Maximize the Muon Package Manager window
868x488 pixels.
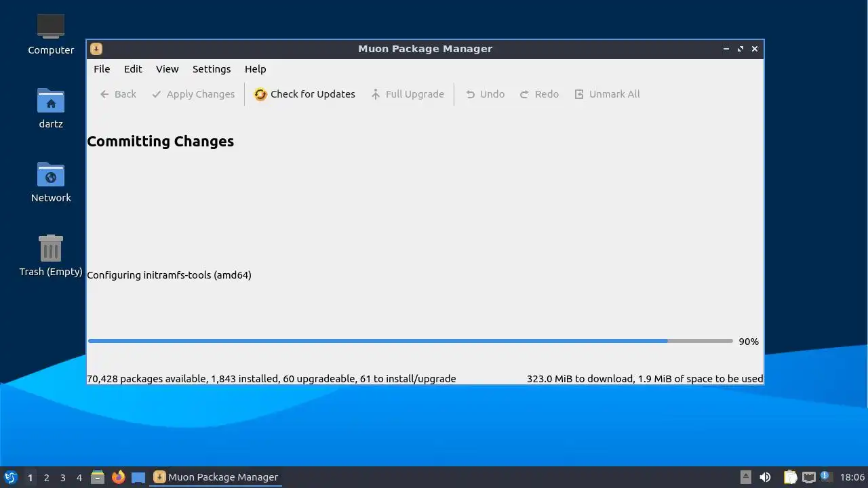coord(741,49)
